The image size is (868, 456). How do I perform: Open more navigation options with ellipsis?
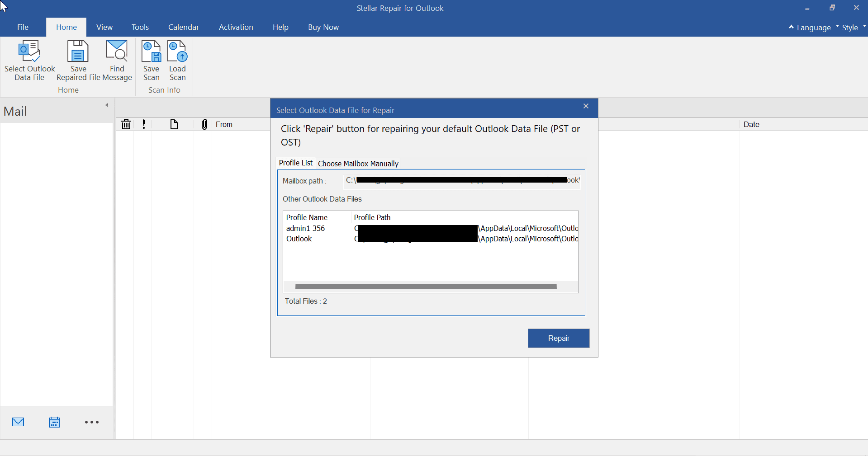[91, 422]
